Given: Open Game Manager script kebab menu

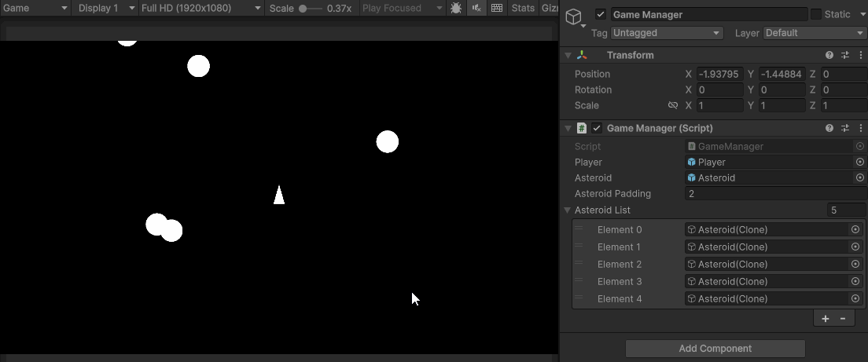Looking at the screenshot, I should (x=860, y=128).
